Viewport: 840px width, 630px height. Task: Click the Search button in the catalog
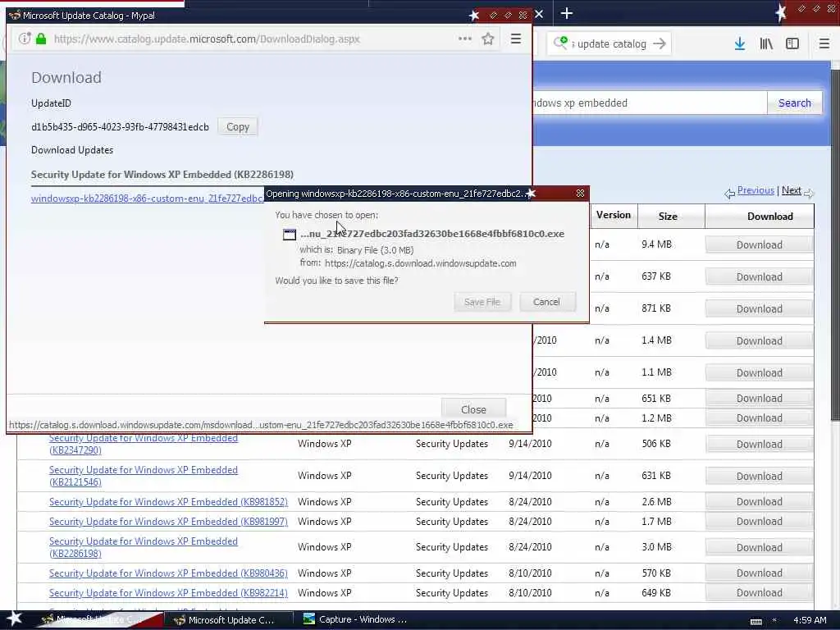(x=794, y=103)
